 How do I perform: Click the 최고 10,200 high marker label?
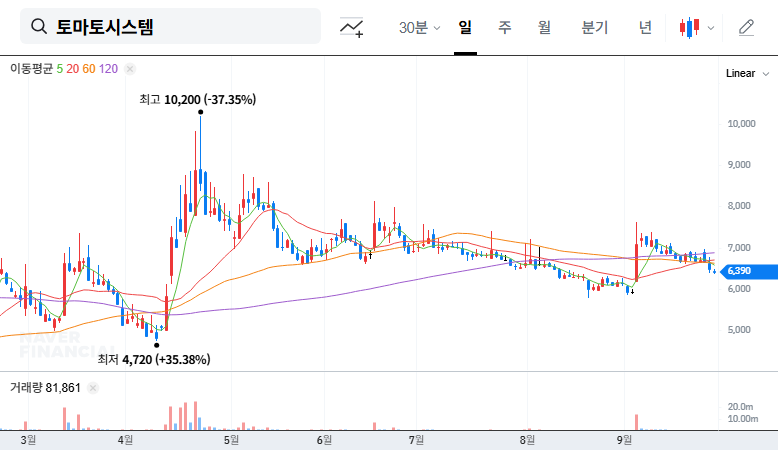click(x=197, y=100)
